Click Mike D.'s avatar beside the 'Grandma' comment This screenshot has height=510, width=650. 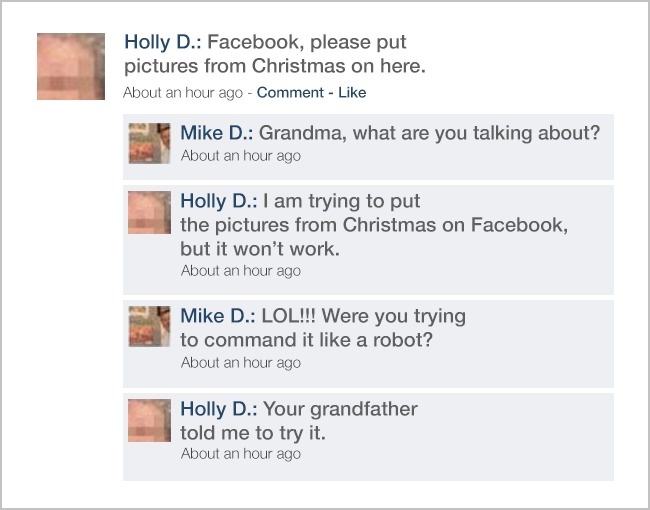pos(150,144)
